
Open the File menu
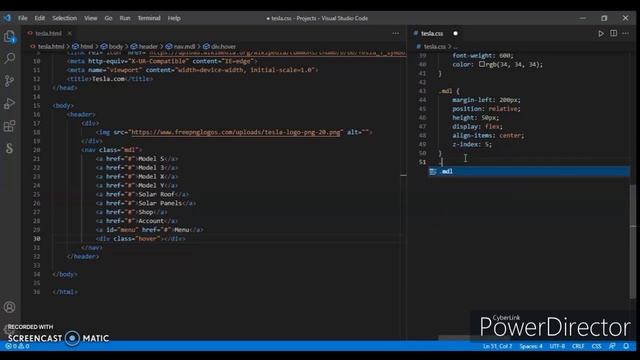pos(22,18)
